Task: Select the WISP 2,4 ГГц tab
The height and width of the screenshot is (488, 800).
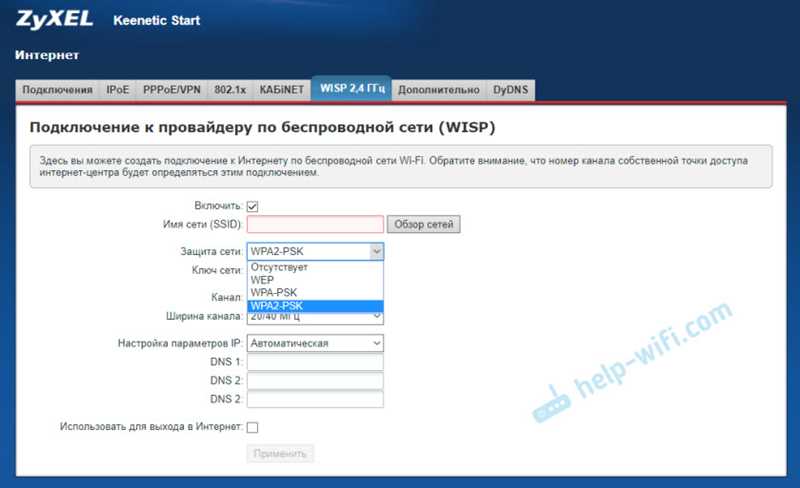Action: tap(352, 88)
